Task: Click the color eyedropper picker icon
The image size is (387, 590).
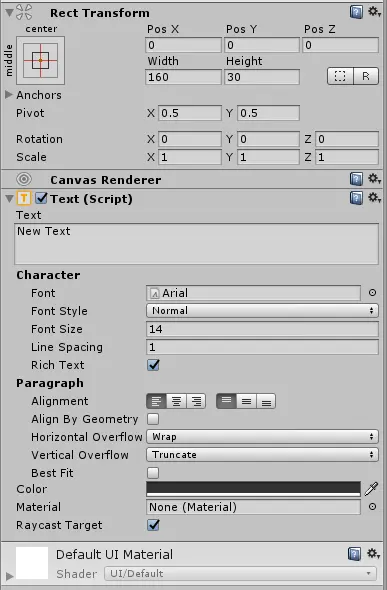Action: (371, 489)
